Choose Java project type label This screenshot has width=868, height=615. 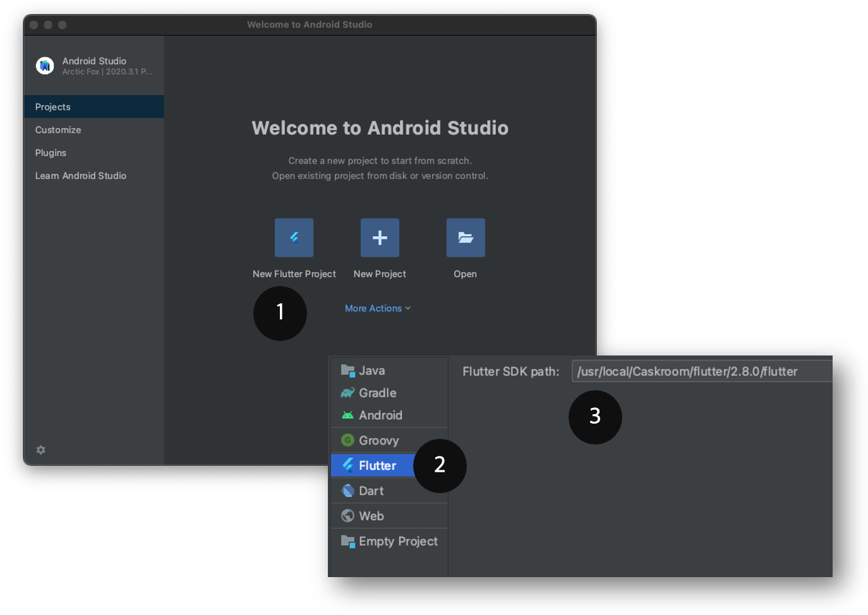(x=372, y=371)
